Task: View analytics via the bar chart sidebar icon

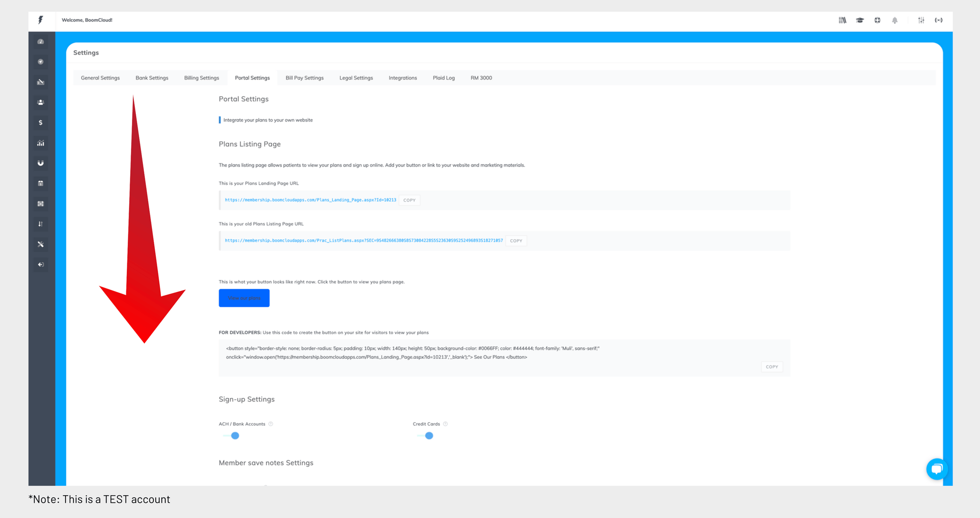Action: [x=40, y=143]
